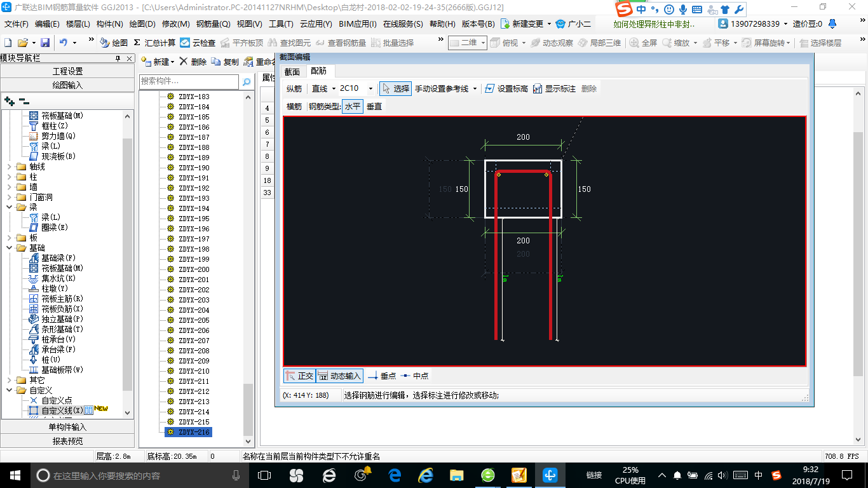Viewport: 868px width, 488px height.
Task: Switch to the 截面 tab
Action: tap(292, 71)
